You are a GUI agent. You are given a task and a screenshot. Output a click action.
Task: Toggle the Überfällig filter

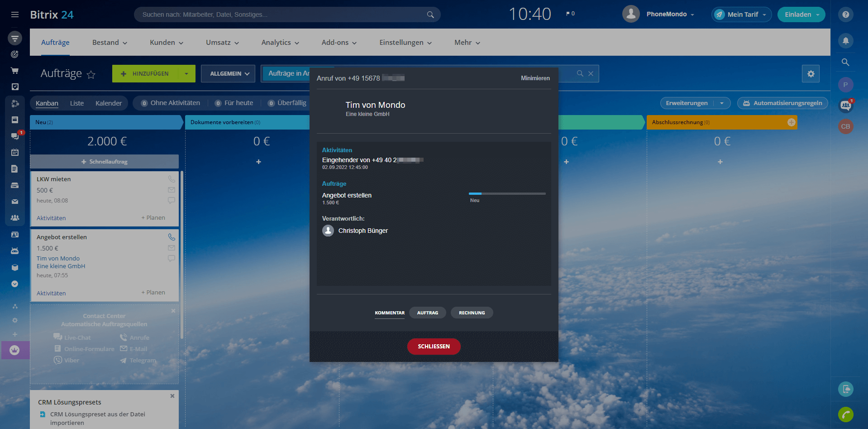pos(287,103)
